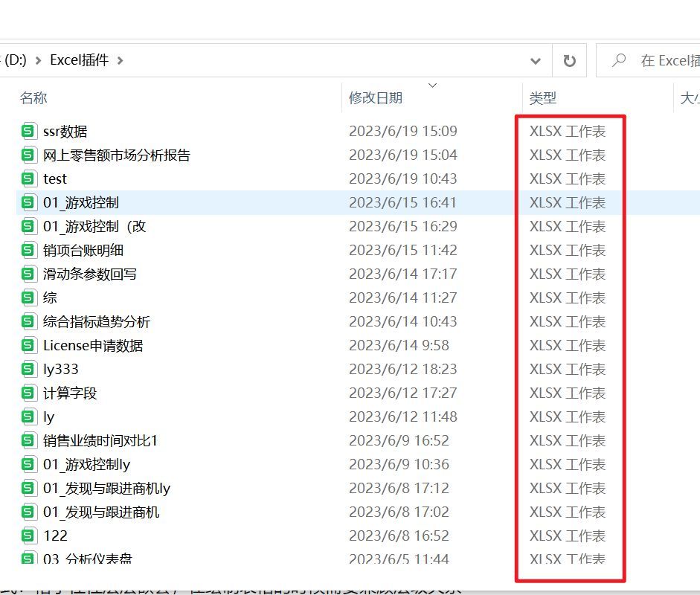700x595 pixels.
Task: Click the search magnifier icon
Action: coord(619,59)
